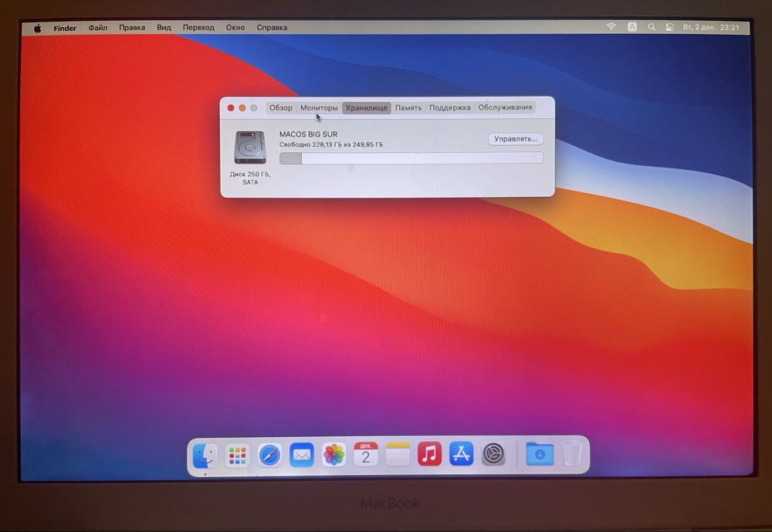Click the Свободно 228,13 ГБ text

click(x=331, y=145)
